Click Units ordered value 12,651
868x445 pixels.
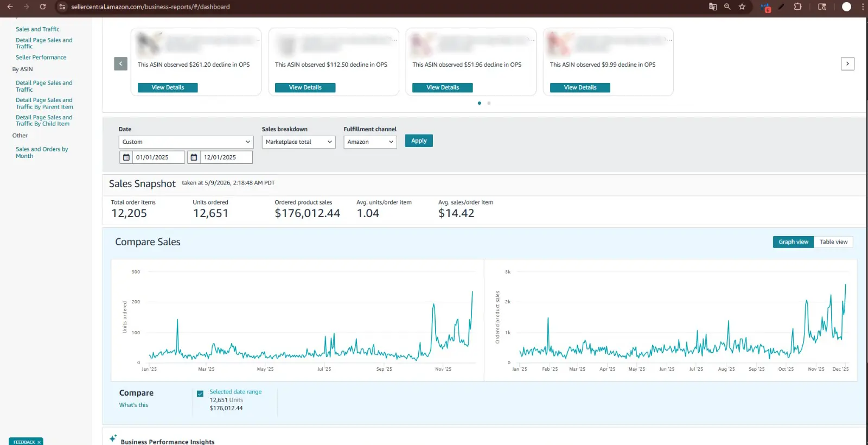pyautogui.click(x=210, y=213)
